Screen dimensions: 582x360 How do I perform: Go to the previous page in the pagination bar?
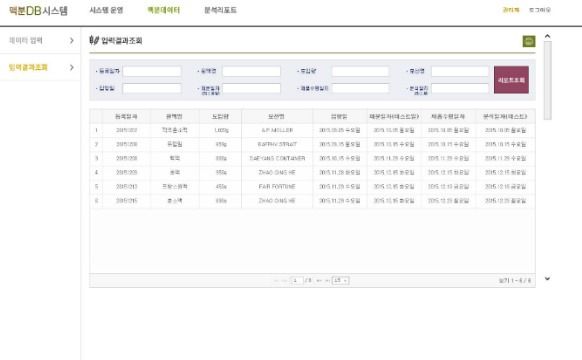coord(284,281)
